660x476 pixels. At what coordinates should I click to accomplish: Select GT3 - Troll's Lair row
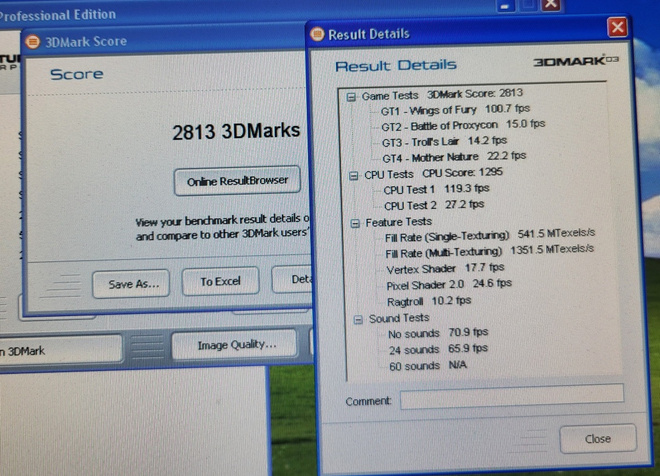(x=444, y=141)
